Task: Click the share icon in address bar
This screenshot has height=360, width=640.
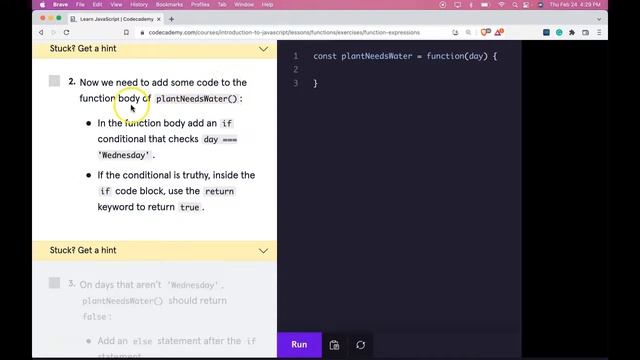Action: pyautogui.click(x=456, y=32)
